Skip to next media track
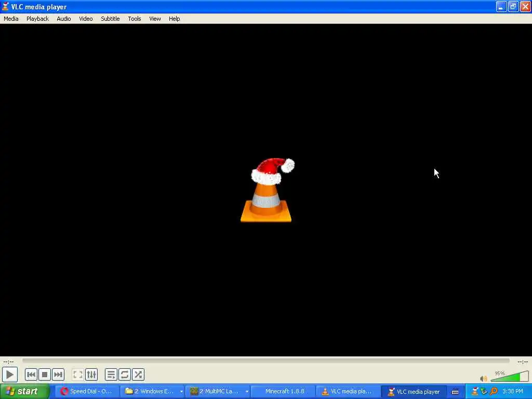This screenshot has height=399, width=532. tap(58, 375)
